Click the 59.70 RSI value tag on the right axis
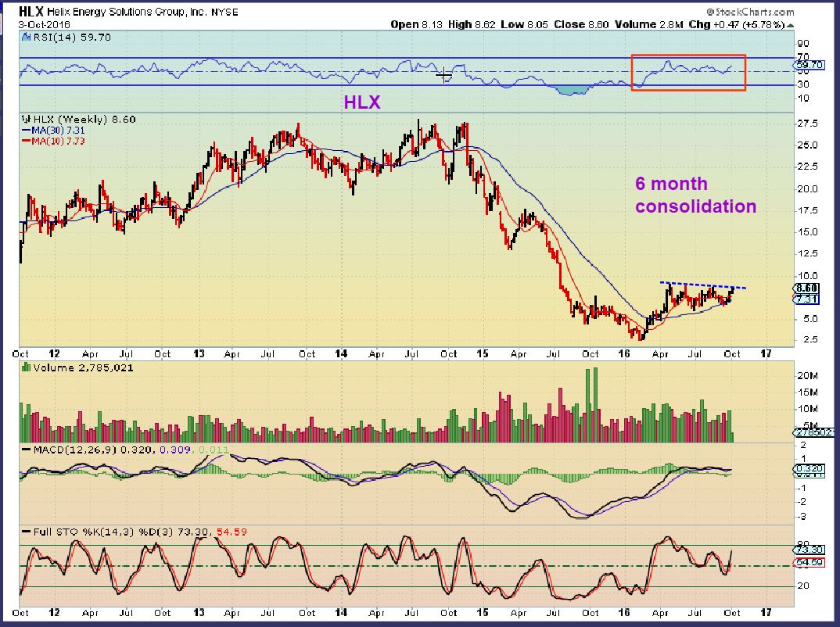Viewport: 840px width, 627px height. [809, 65]
